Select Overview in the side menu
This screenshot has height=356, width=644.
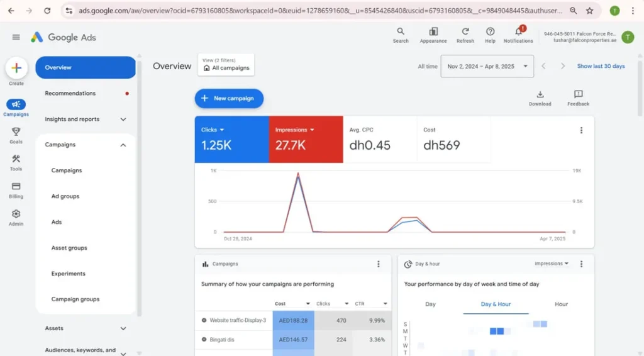(x=86, y=67)
